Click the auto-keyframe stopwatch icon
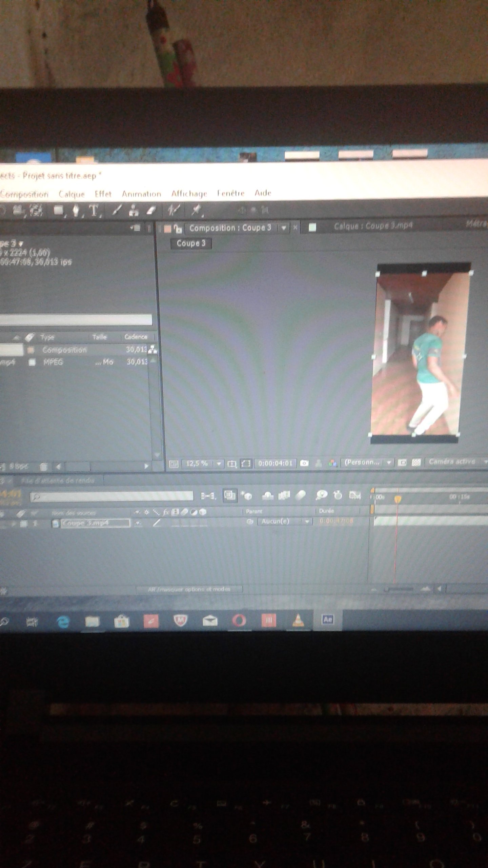Screen dimensions: 488x868 [x=338, y=495]
